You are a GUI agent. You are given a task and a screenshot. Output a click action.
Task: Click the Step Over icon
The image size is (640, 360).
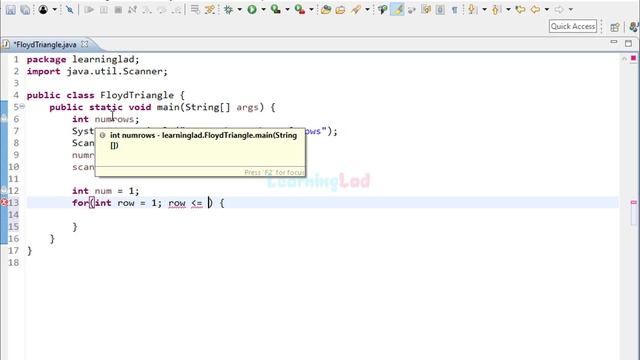coord(162,9)
